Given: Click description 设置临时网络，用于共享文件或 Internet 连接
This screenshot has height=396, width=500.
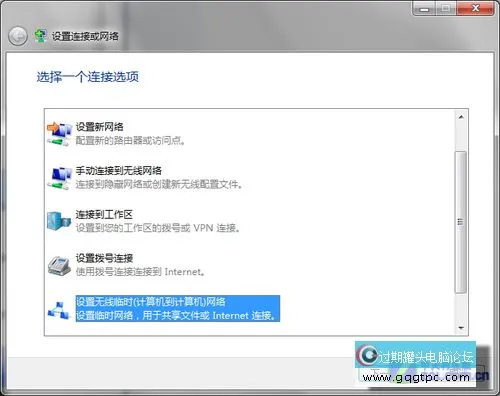Looking at the screenshot, I should pyautogui.click(x=176, y=315).
